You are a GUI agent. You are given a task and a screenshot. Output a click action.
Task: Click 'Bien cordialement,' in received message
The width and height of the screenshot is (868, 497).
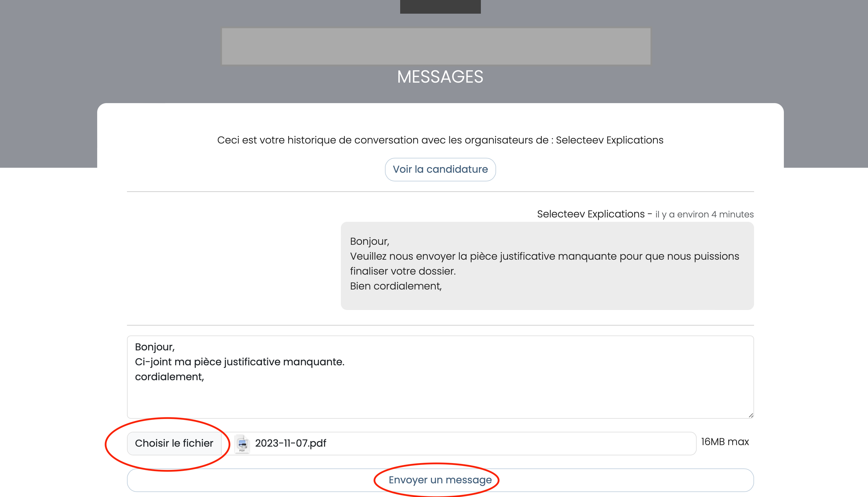396,286
